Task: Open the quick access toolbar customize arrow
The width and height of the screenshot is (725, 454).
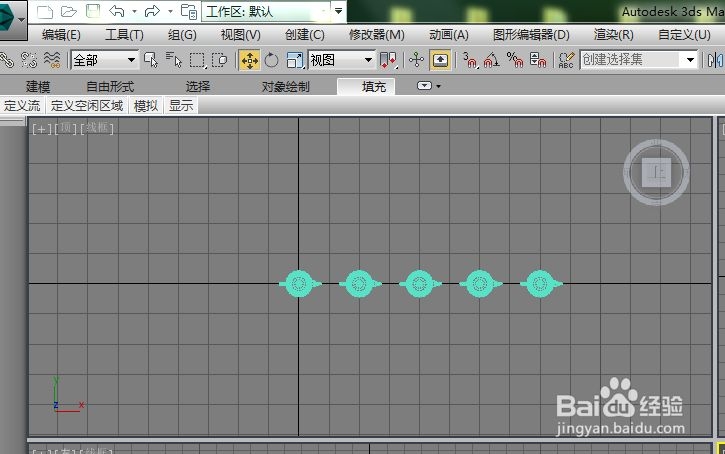Action: pos(339,10)
